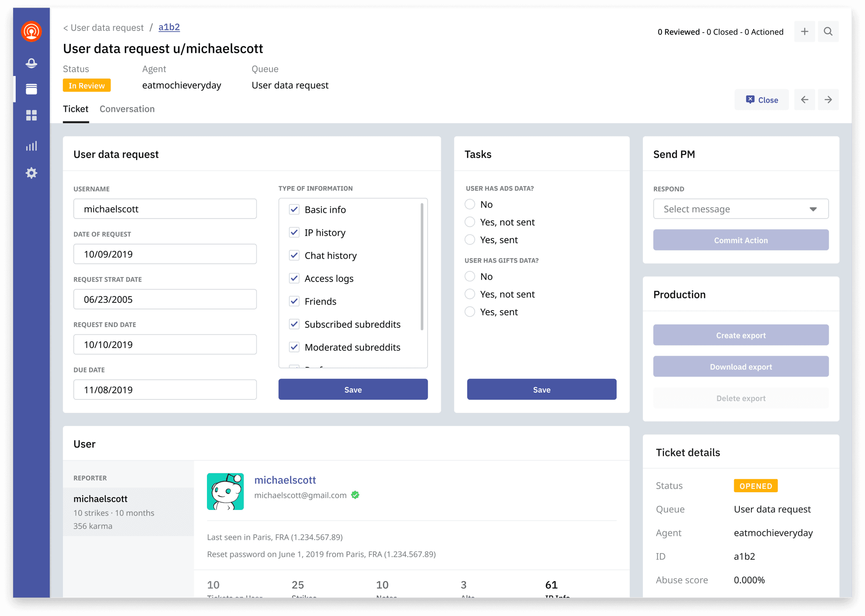The image size is (865, 616).
Task: Switch to the Ticket tab
Action: click(x=76, y=109)
